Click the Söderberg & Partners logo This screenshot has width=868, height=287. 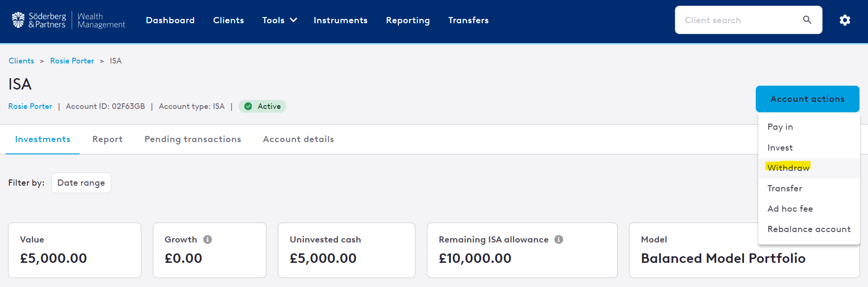pos(68,20)
